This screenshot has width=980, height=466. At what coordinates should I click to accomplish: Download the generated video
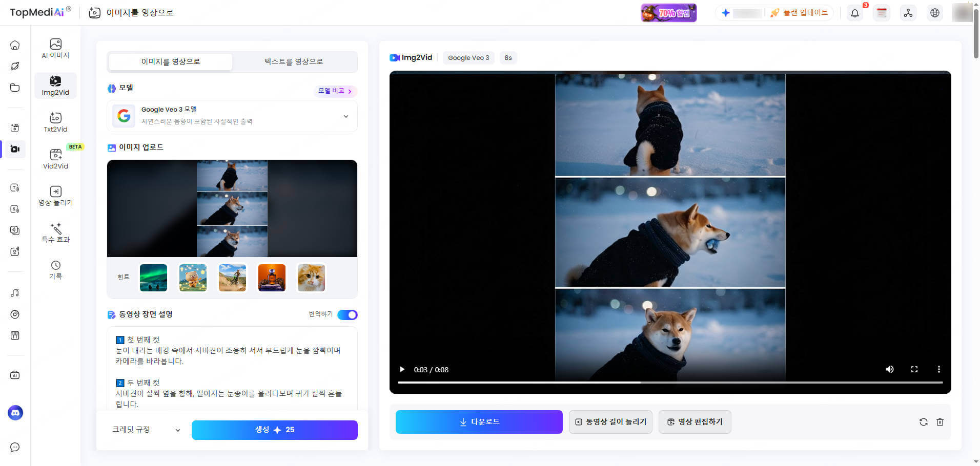[x=478, y=421]
